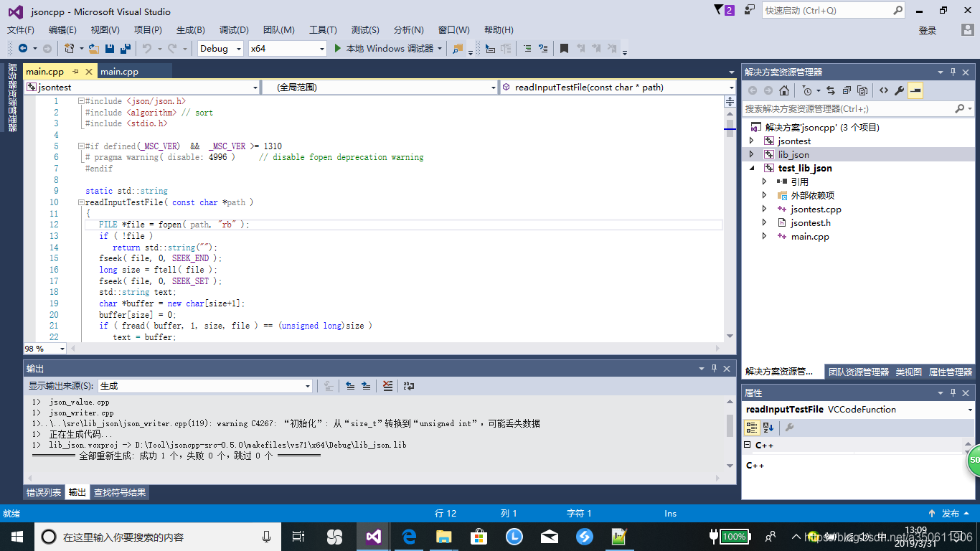980x551 pixels.
Task: Click the Sign in link
Action: point(928,30)
